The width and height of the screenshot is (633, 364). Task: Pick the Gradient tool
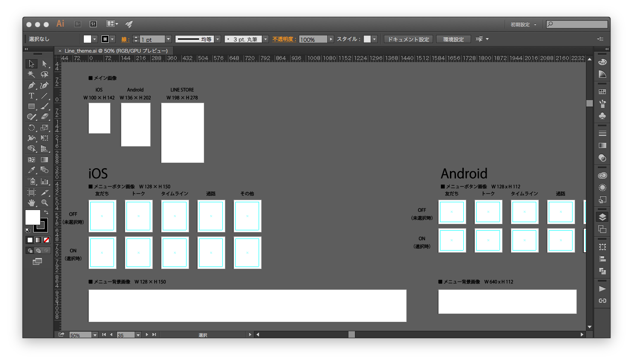(44, 160)
